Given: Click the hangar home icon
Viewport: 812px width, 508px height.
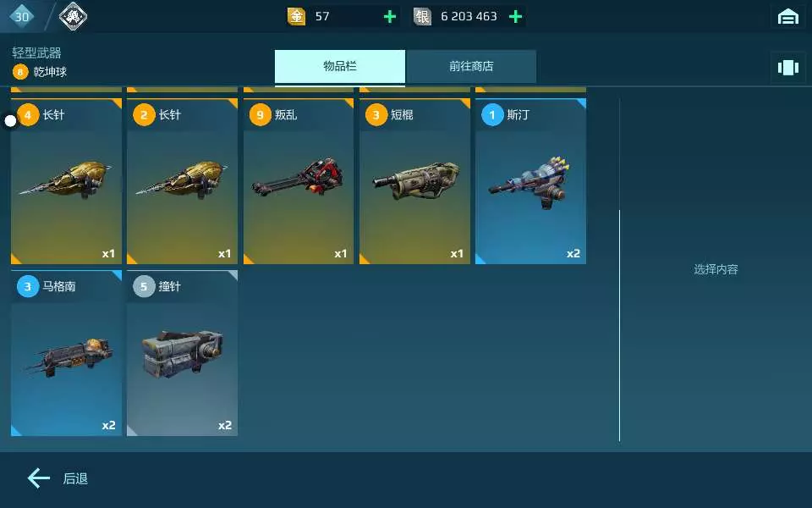Looking at the screenshot, I should [787, 17].
